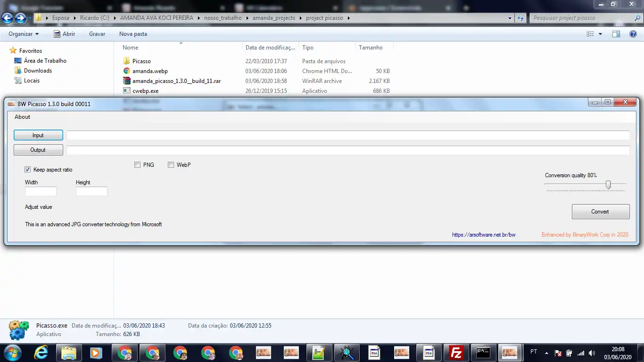The image size is (644, 362).
Task: Switch to FileZilla on the taskbar
Action: (455, 352)
